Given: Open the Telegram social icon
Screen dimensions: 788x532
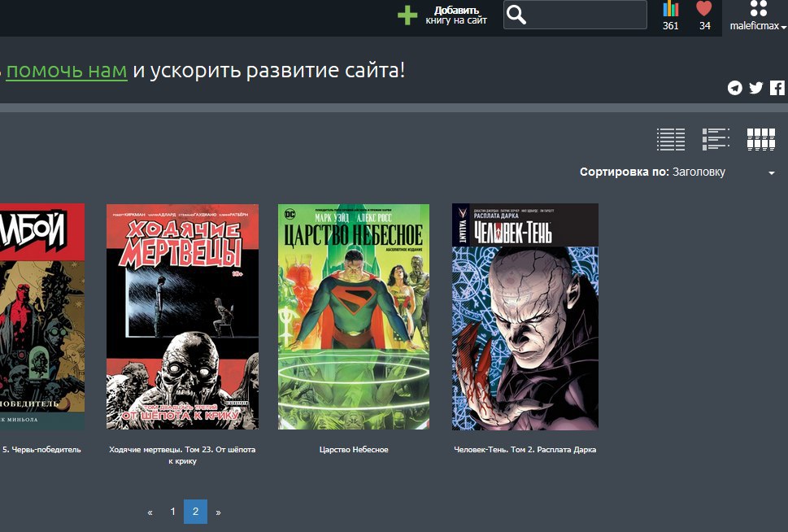Looking at the screenshot, I should point(734,88).
